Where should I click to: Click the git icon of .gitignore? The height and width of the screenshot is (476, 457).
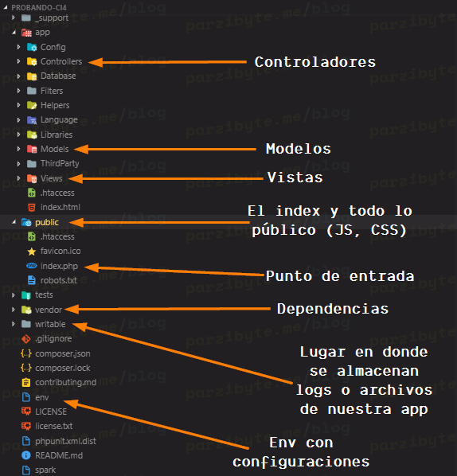26,339
